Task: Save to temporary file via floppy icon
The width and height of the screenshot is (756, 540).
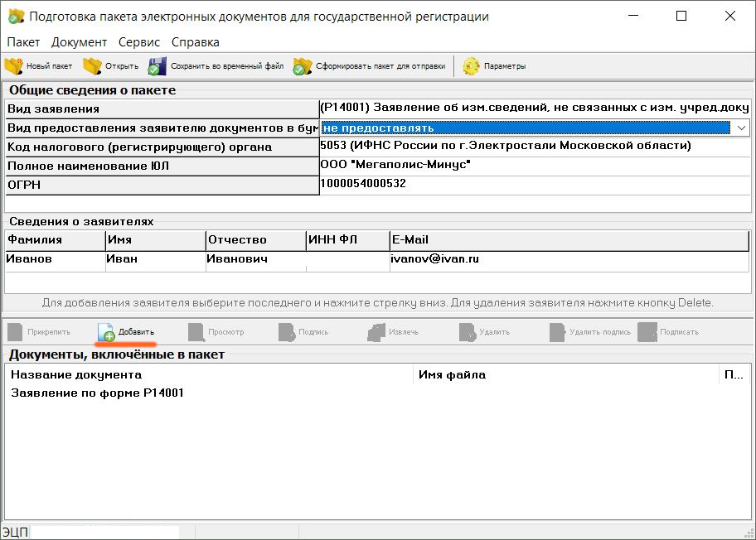Action: click(157, 66)
